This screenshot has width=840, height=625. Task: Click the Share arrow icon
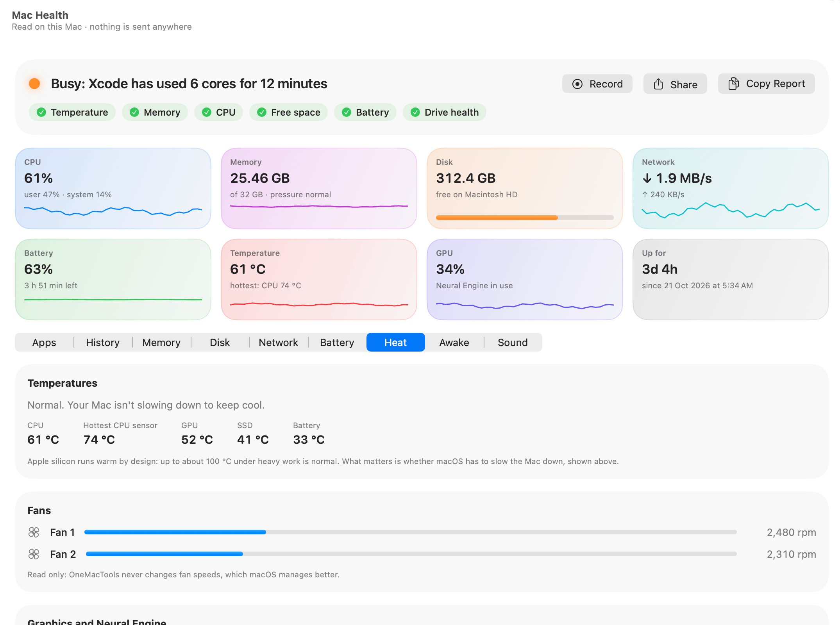click(658, 84)
